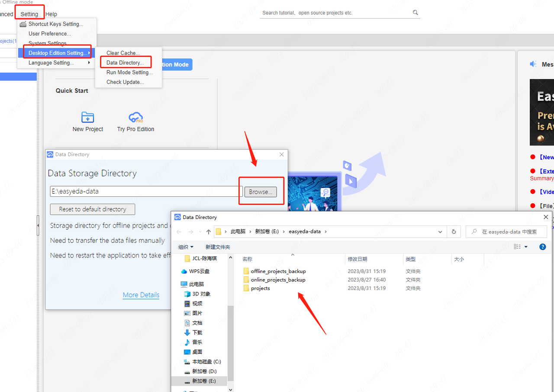Select 音乐 in navigation pane
This screenshot has width=554, height=392.
[193, 342]
